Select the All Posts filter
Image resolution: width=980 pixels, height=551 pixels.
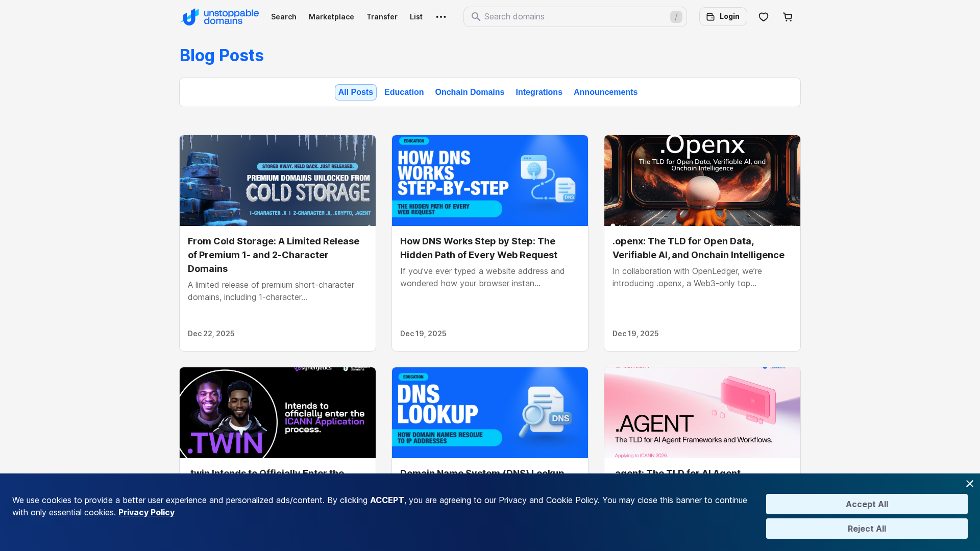355,92
